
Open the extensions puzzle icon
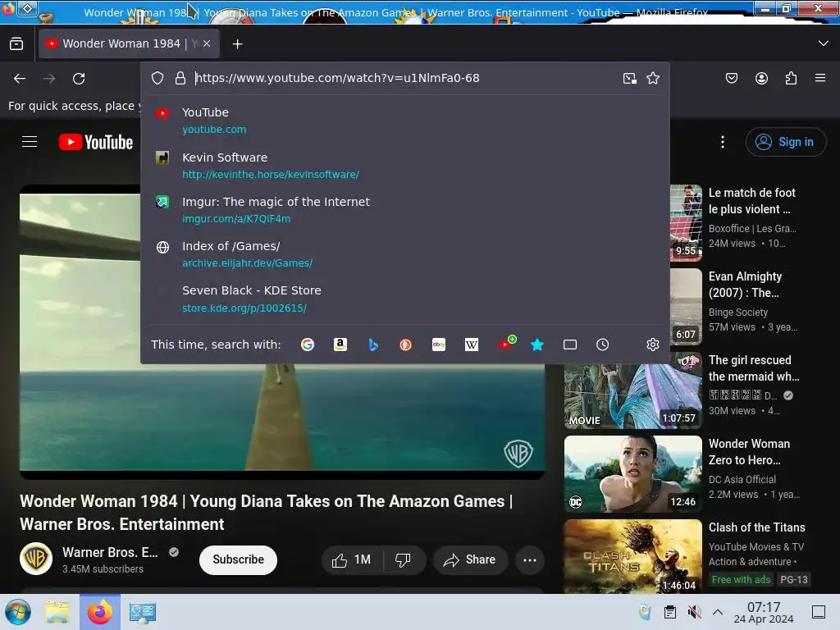791,78
